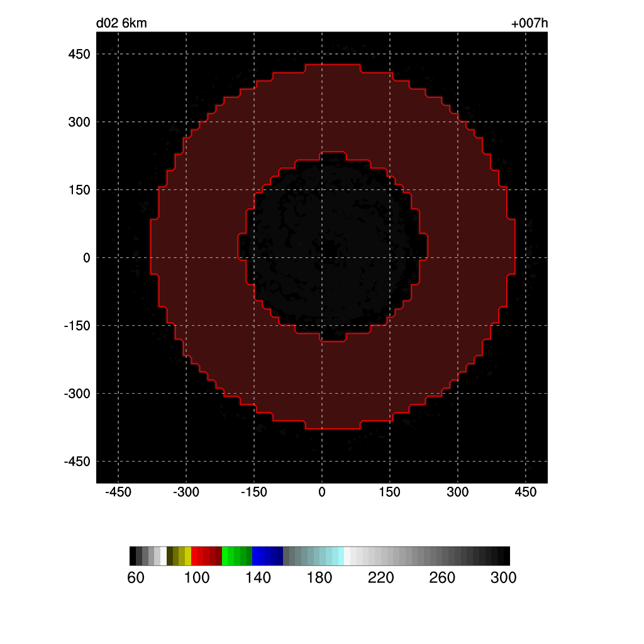This screenshot has height=644, width=644.
Task: Click the plot origin at the dark center
Action: [x=322, y=258]
